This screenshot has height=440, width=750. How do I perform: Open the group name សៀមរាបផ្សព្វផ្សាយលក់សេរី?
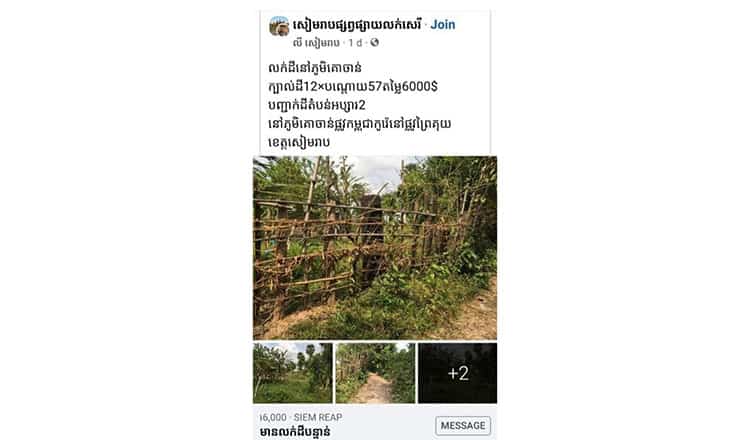[x=357, y=25]
